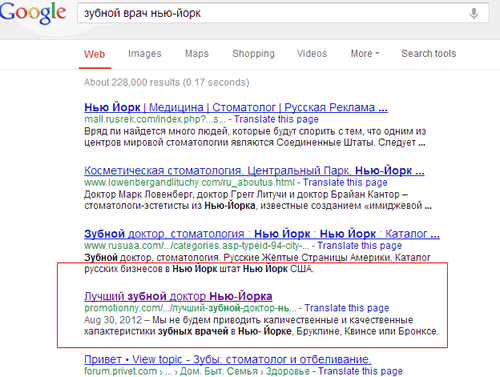
Task: Open the Videos tab
Action: tap(312, 54)
